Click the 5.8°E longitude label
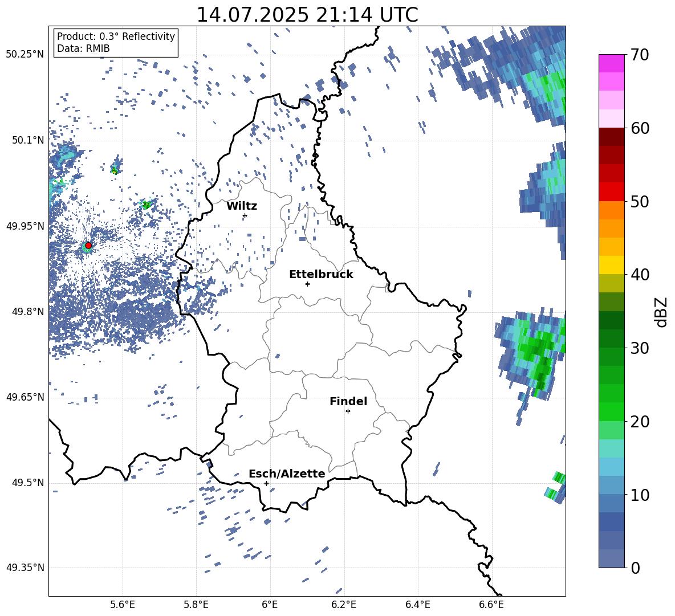 click(x=196, y=605)
